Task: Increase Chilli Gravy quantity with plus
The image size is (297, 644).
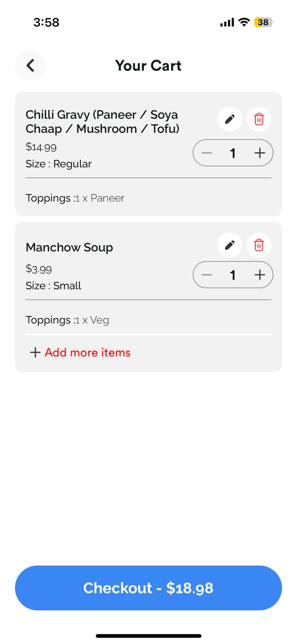Action: tap(259, 153)
